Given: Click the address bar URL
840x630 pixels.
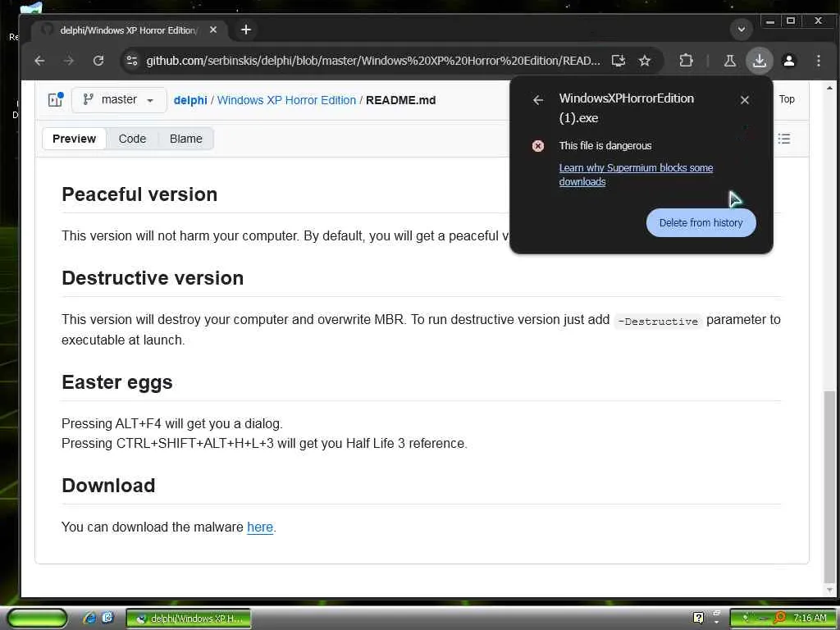Looking at the screenshot, I should tap(373, 61).
